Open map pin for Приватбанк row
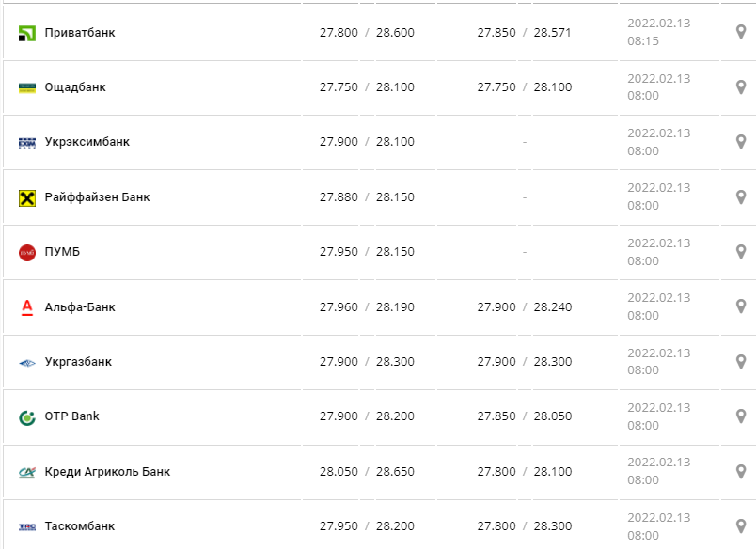Screen dimensions: 756x549 [740, 33]
